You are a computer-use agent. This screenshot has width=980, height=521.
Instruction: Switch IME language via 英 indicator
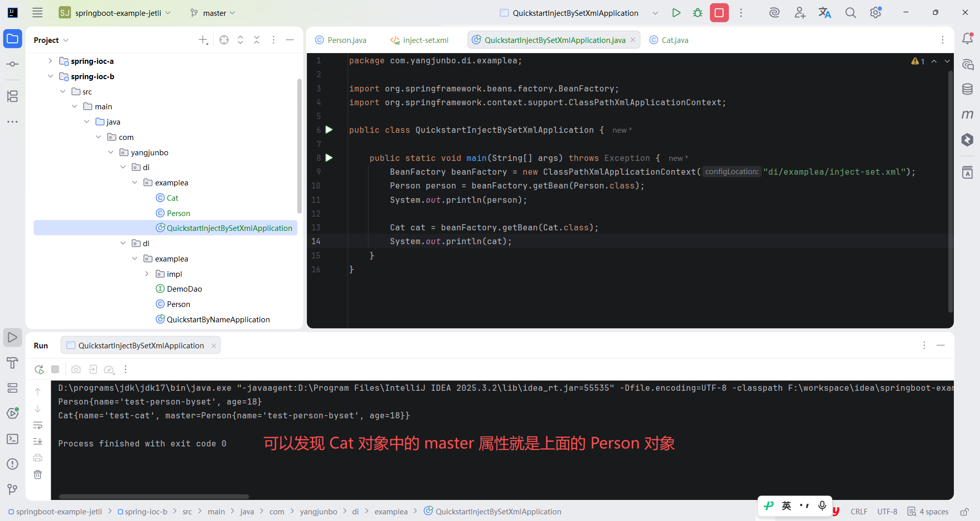pyautogui.click(x=787, y=506)
